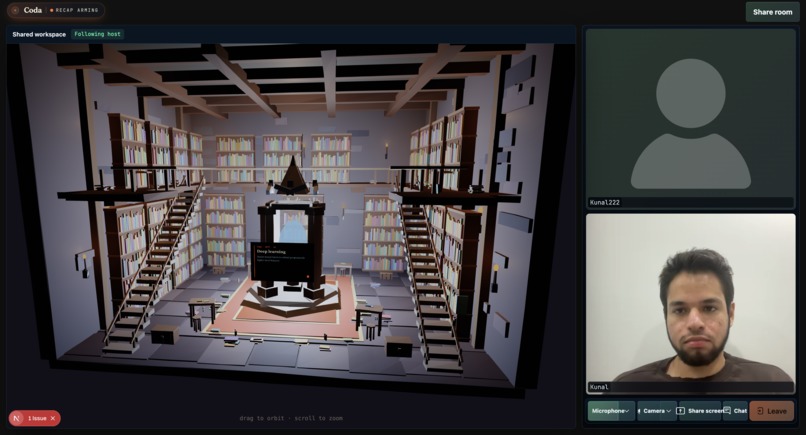Dismiss the 1 Issue badge X
The image size is (806, 435).
(x=53, y=419)
